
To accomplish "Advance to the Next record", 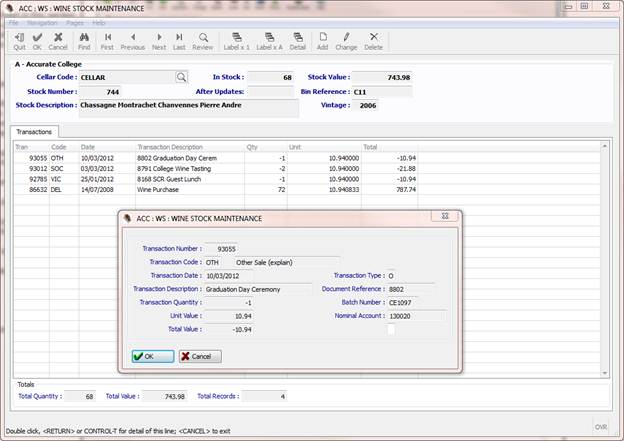I will 159,40.
